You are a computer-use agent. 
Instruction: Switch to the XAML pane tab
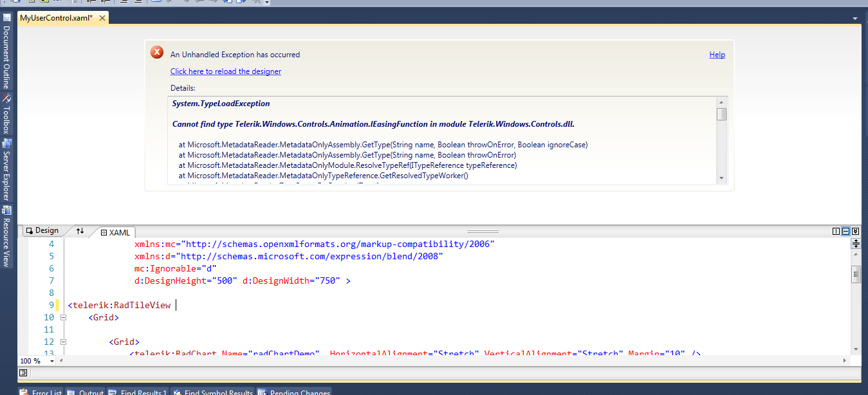pos(115,232)
